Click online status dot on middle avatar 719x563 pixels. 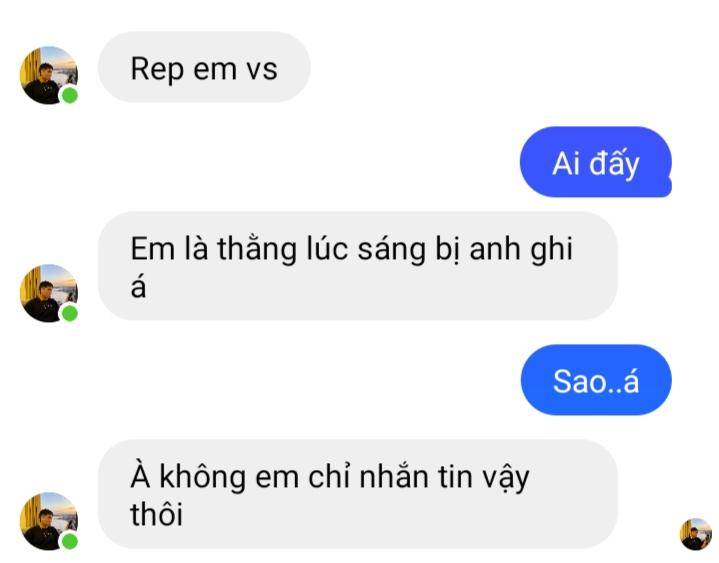tap(70, 314)
